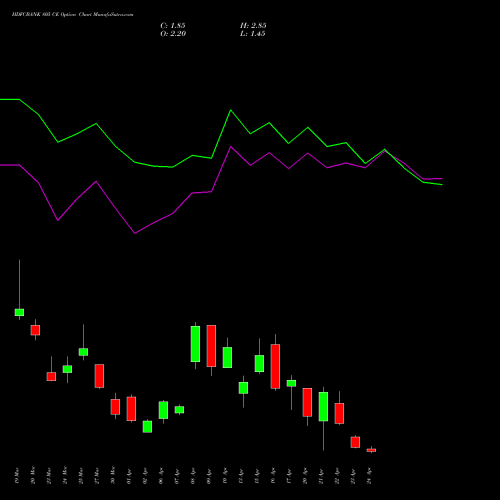Click the green candle above 02 Apr
This screenshot has height=500, width=500.
(147, 427)
